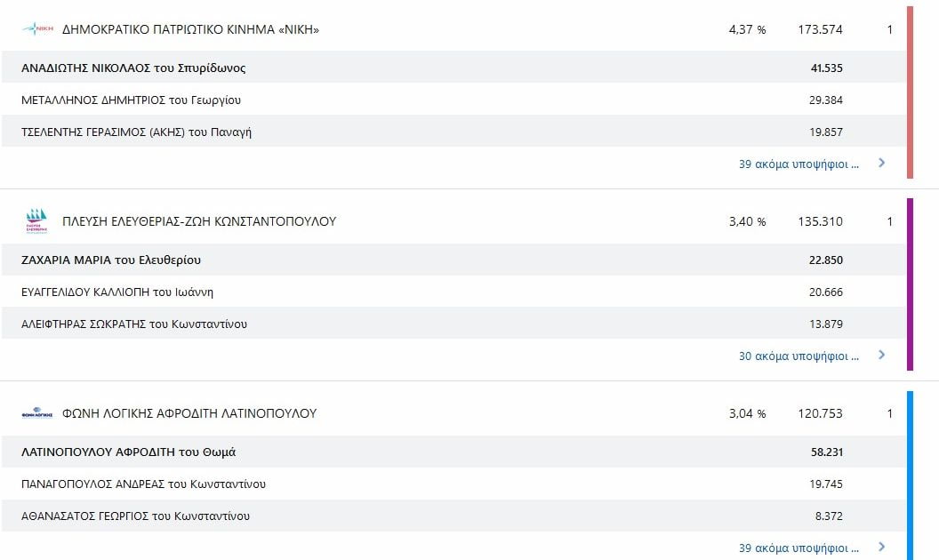Screen dimensions: 939x560
Task: Expand 39 more candidates for ΝΙΚΗ
Action: [799, 164]
